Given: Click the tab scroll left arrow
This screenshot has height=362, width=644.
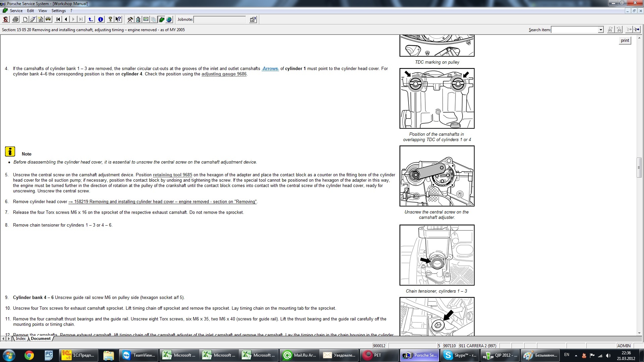Looking at the screenshot, I should point(4,339).
